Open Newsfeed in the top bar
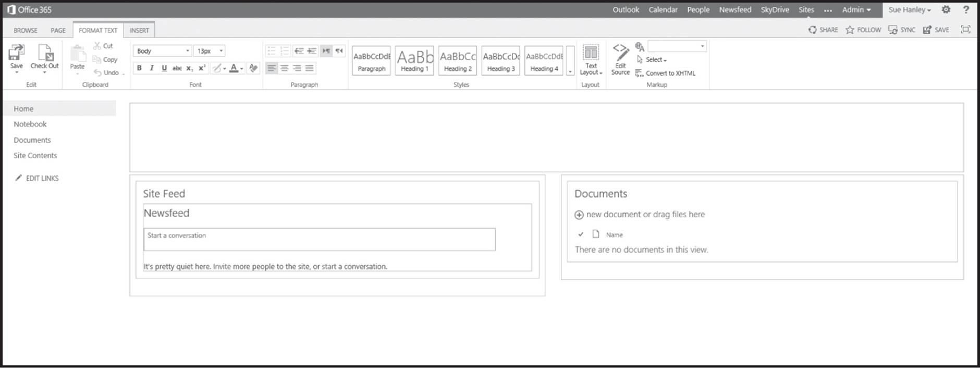This screenshot has width=980, height=368. click(735, 9)
